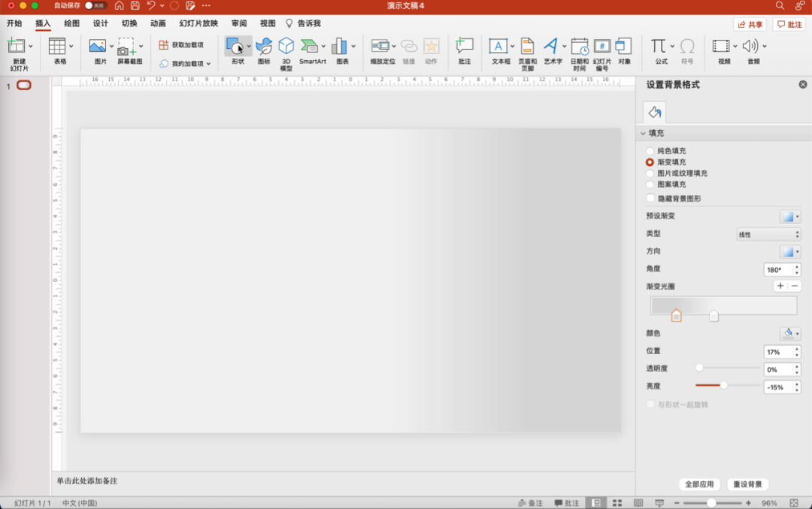Open Preset Gradients (预设渐变) dropdown
The height and width of the screenshot is (509, 812).
[x=790, y=217]
